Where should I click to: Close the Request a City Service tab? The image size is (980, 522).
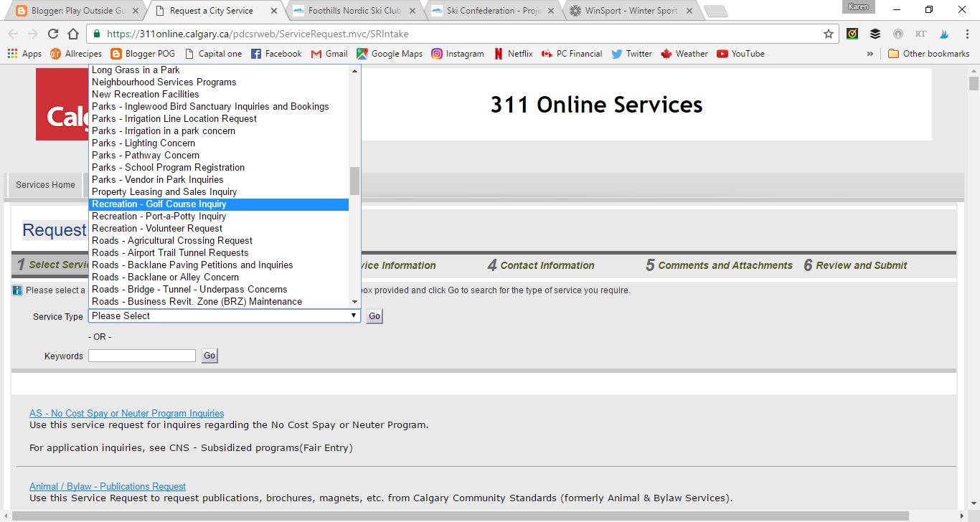(273, 11)
